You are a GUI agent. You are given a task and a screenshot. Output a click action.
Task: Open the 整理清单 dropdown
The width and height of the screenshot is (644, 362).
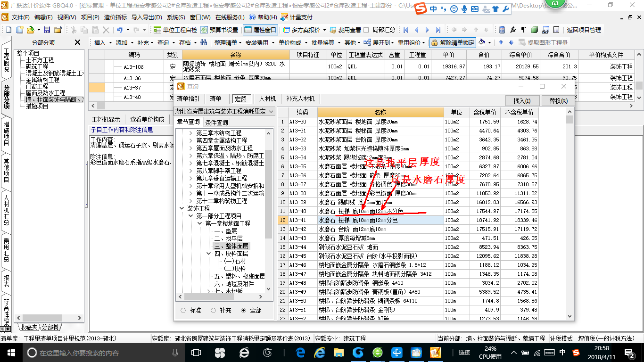click(228, 42)
